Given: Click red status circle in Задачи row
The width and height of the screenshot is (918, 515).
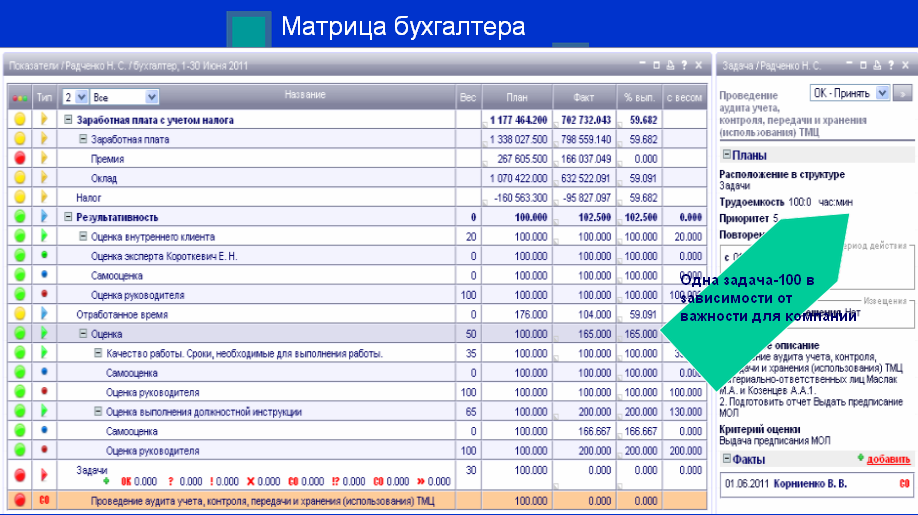Looking at the screenshot, I should 20,475.
